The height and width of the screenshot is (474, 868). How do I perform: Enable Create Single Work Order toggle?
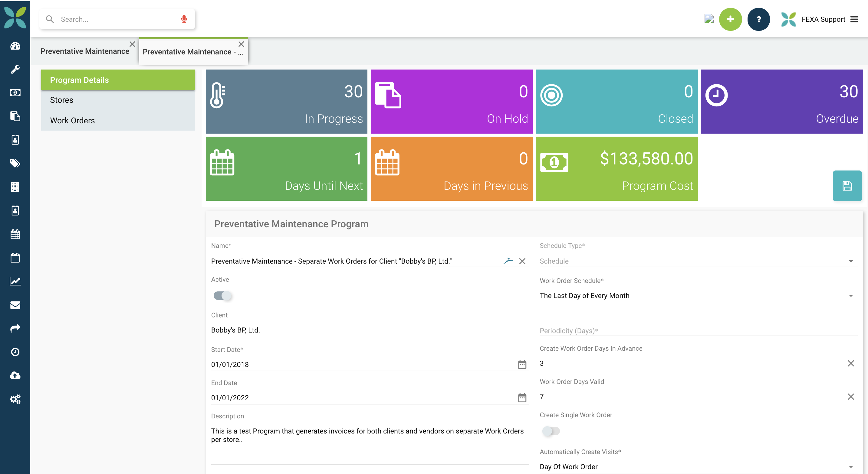pos(551,431)
